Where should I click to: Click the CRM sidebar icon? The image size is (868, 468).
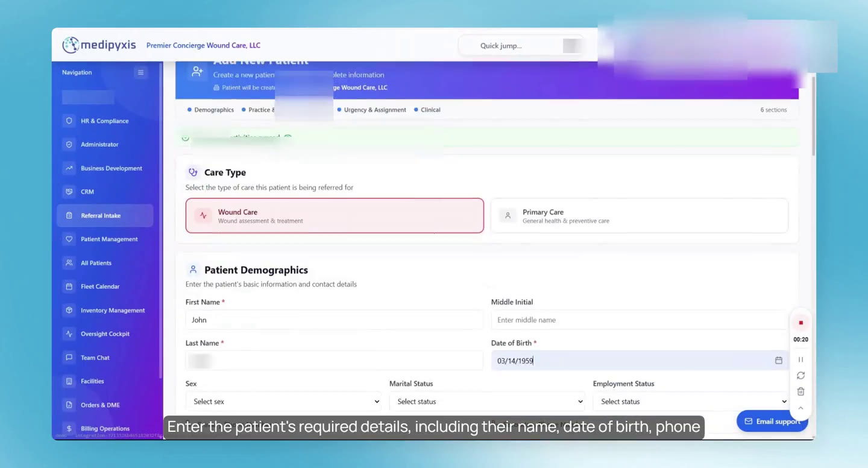[69, 192]
